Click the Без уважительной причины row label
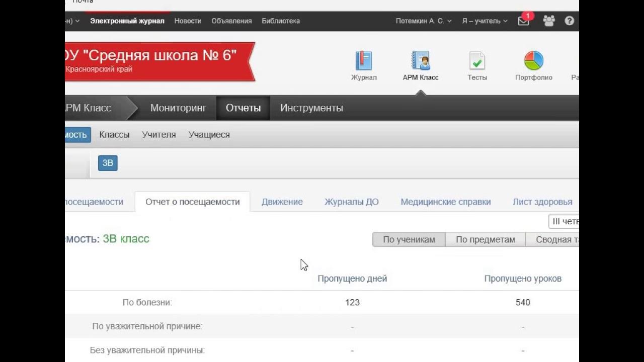Viewport: 644px width, 362px height. [x=147, y=350]
